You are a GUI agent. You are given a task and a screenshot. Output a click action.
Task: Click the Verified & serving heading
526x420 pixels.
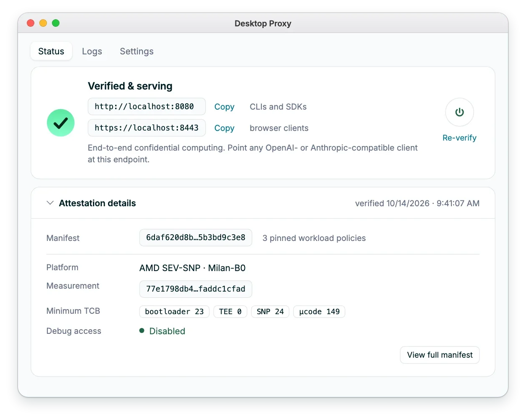tap(130, 86)
